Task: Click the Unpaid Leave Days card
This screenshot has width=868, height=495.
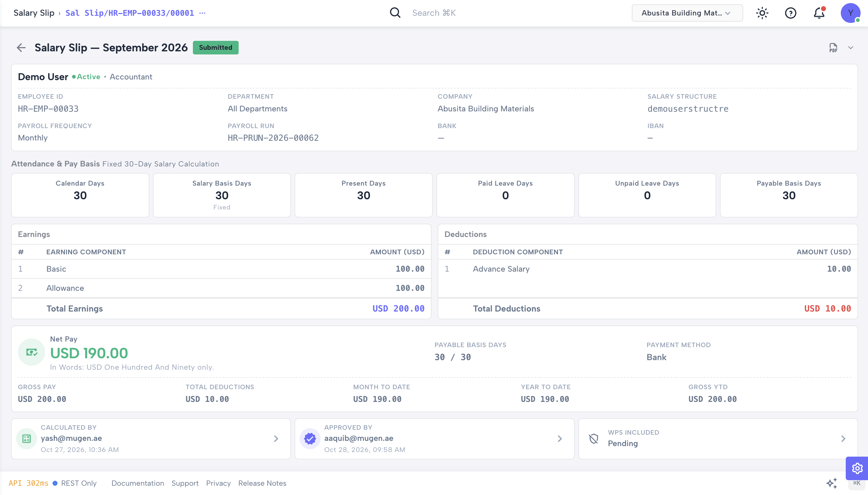Action: tap(647, 195)
